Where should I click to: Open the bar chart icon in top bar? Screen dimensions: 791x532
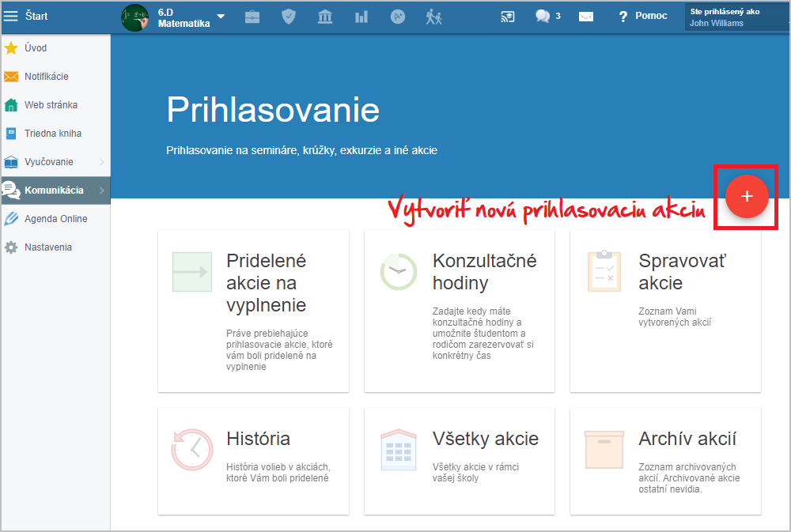coord(361,17)
